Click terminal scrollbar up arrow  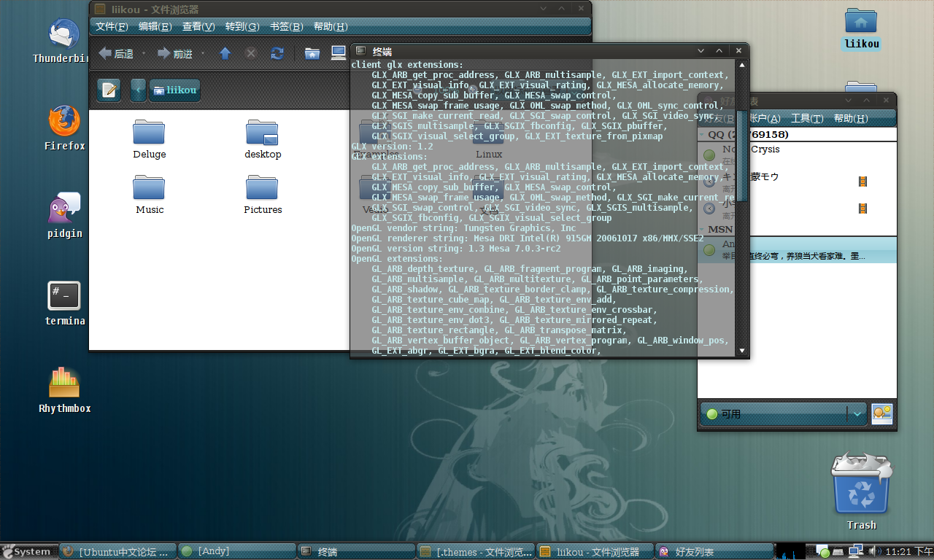pos(742,66)
